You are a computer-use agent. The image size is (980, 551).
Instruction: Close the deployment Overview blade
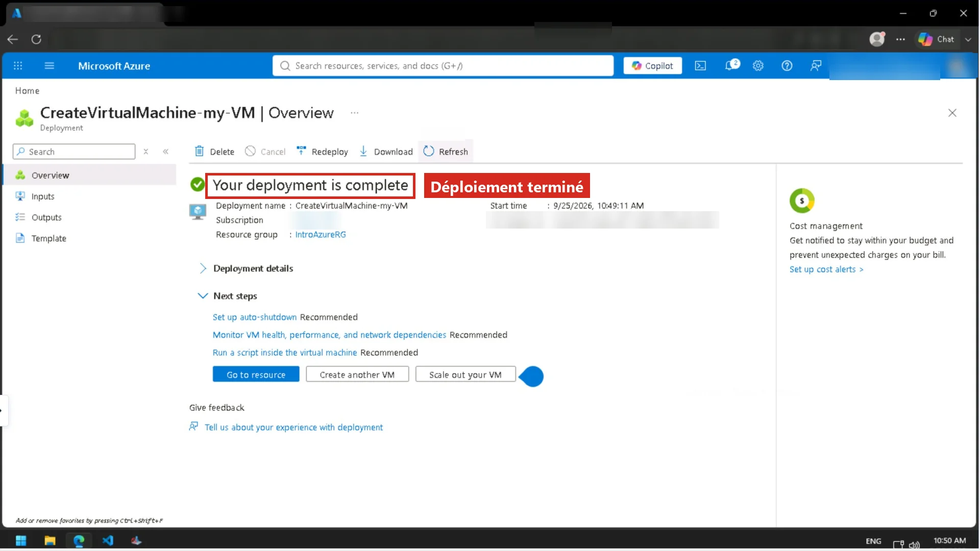click(x=952, y=113)
